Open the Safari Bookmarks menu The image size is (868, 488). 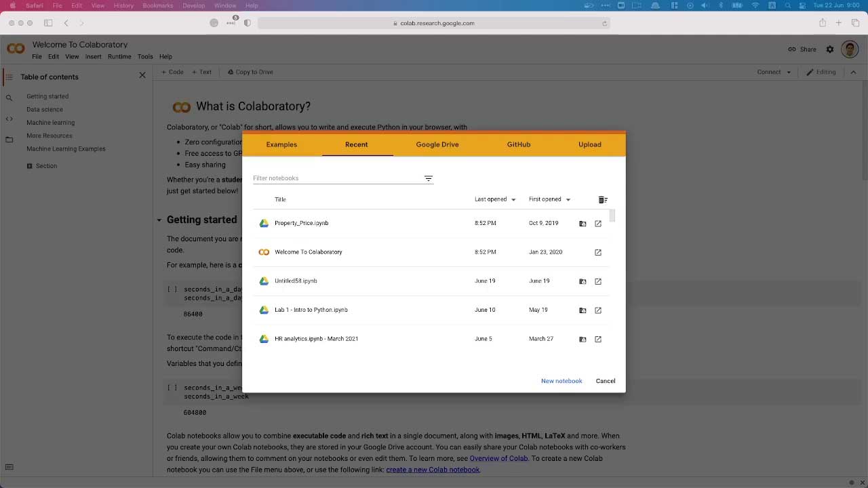tap(158, 5)
